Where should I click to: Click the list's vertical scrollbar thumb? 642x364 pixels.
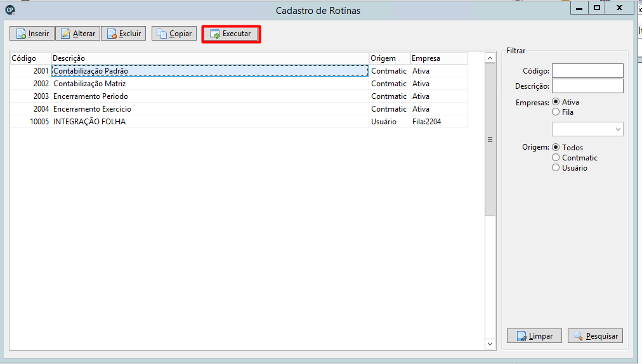tap(490, 140)
